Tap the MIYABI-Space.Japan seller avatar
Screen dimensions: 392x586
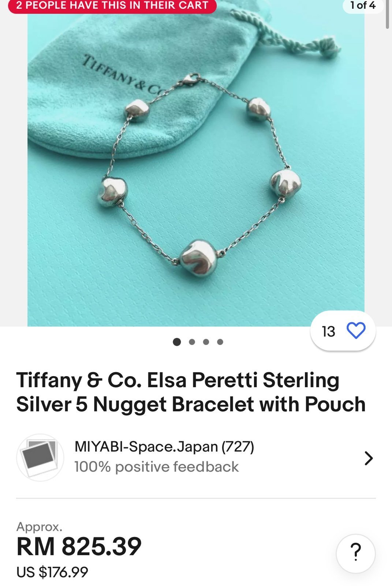pos(40,457)
